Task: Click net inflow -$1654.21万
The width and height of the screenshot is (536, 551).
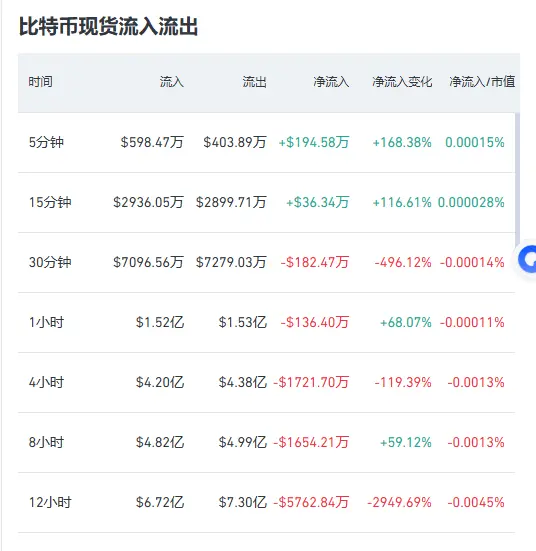Action: (311, 442)
